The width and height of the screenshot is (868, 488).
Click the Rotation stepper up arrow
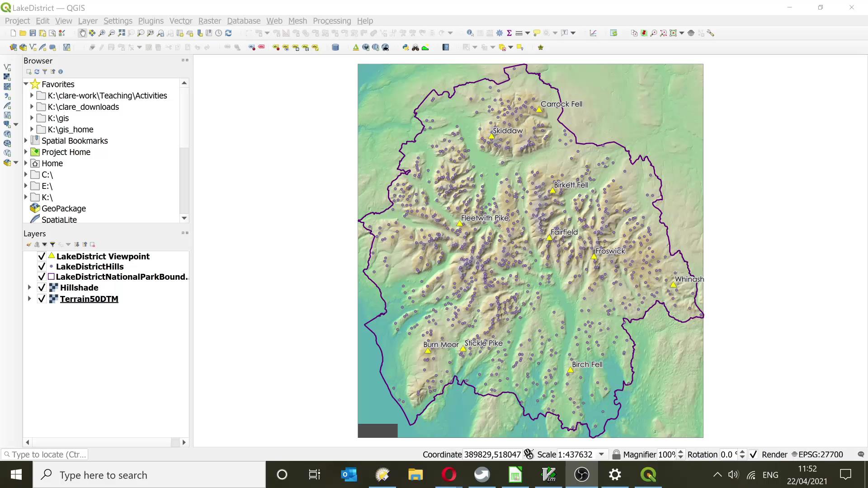pos(743,451)
